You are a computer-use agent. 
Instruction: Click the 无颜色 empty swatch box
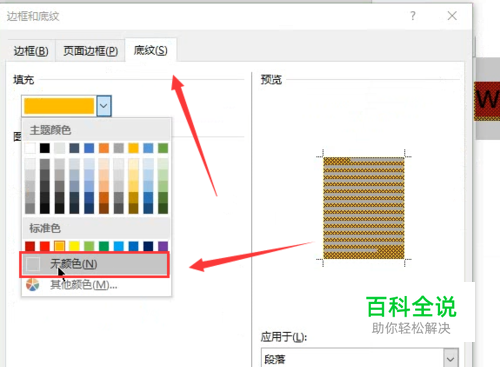(x=33, y=264)
